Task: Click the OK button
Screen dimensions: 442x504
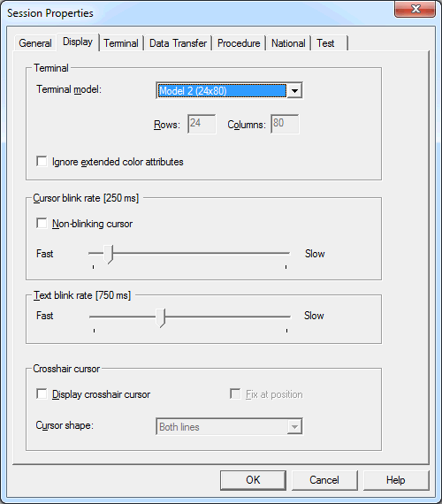Action: coord(253,480)
